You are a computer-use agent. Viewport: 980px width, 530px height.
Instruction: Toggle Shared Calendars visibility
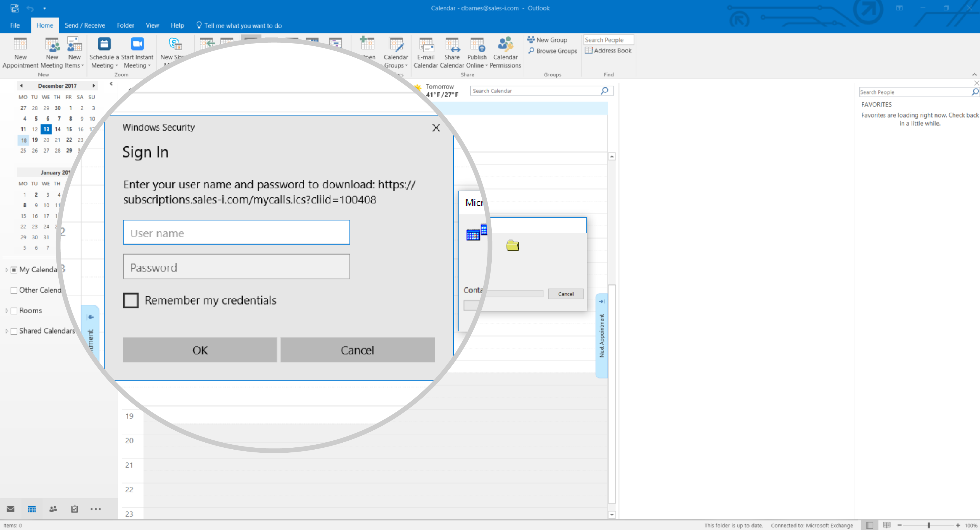(x=13, y=330)
